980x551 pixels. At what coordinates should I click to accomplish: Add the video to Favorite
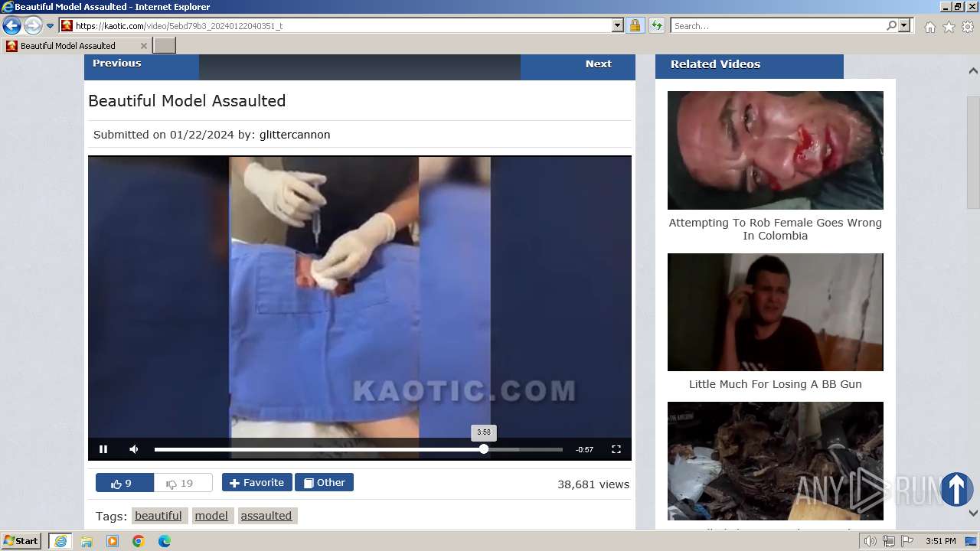pos(257,482)
